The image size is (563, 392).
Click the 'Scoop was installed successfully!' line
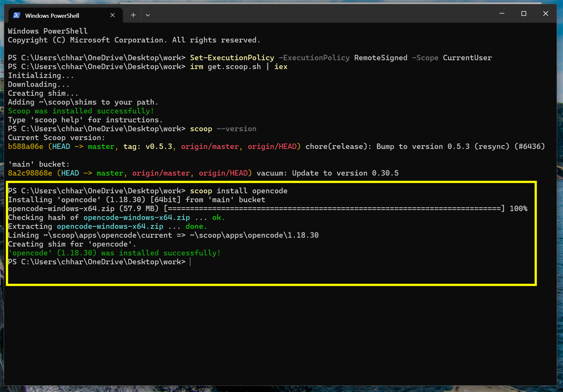[x=81, y=111]
